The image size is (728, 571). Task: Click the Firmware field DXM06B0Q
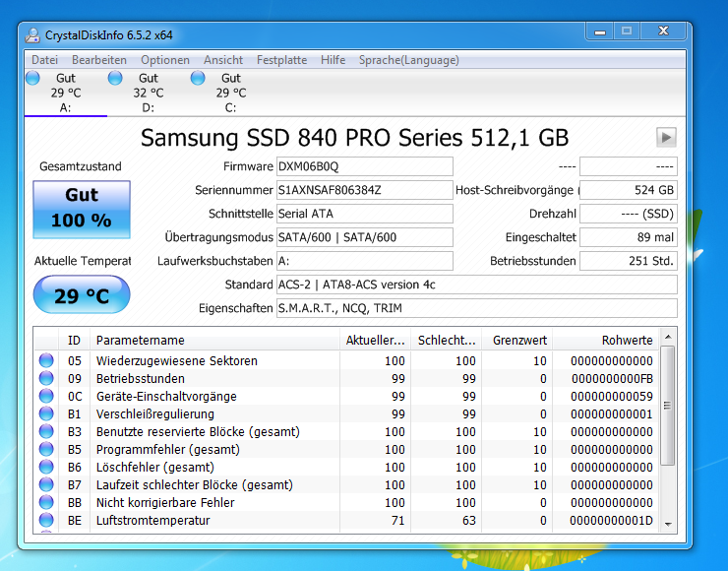364,166
